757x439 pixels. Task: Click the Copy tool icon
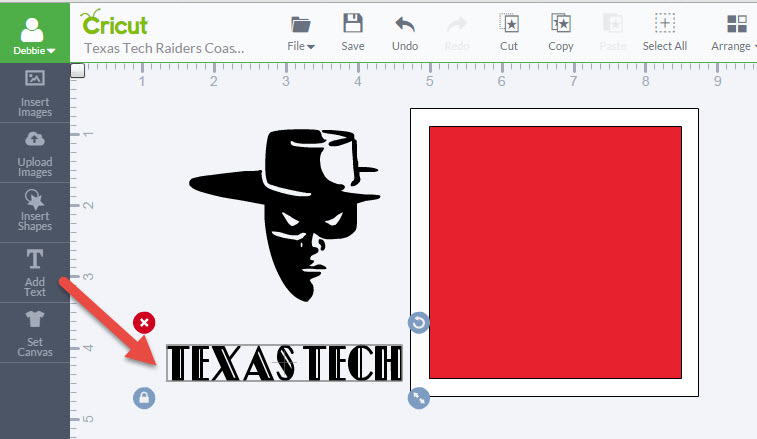point(561,24)
